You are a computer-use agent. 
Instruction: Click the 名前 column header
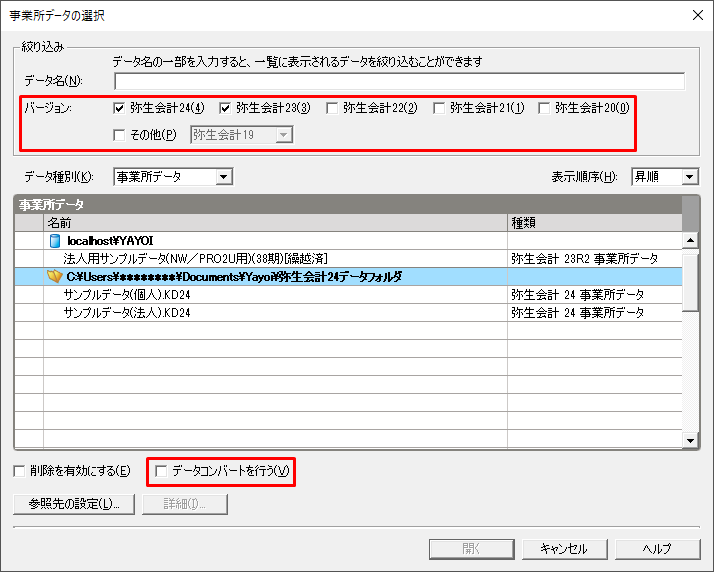[275, 223]
